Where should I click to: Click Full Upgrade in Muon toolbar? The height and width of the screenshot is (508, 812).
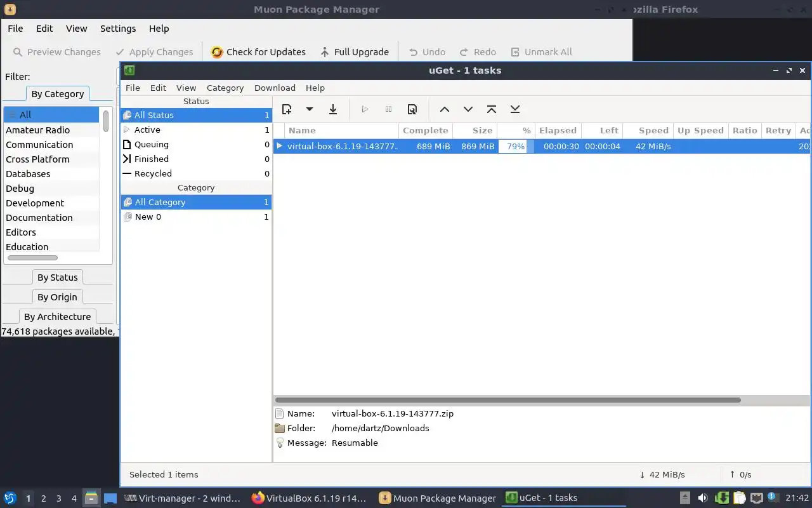pyautogui.click(x=354, y=52)
